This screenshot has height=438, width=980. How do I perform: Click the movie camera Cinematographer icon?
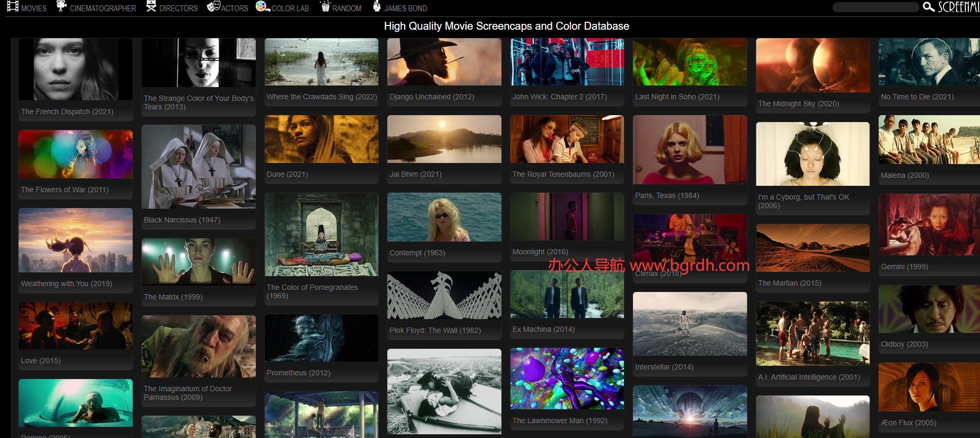tap(62, 6)
